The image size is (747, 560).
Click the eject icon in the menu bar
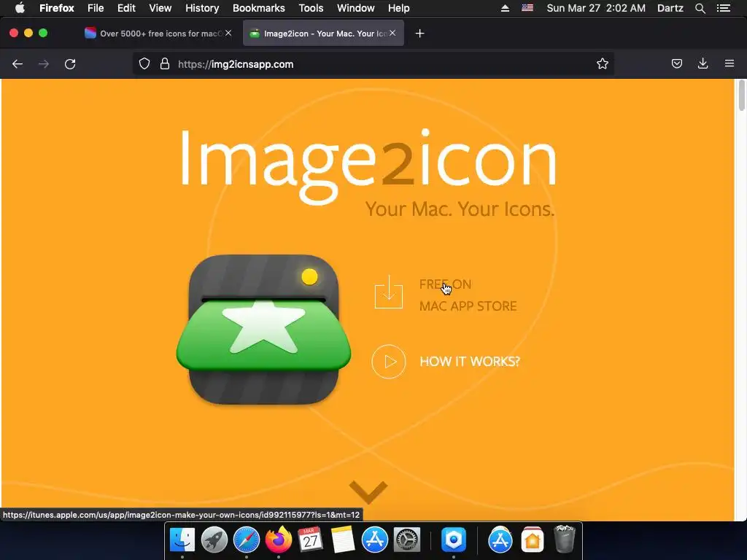pyautogui.click(x=505, y=8)
